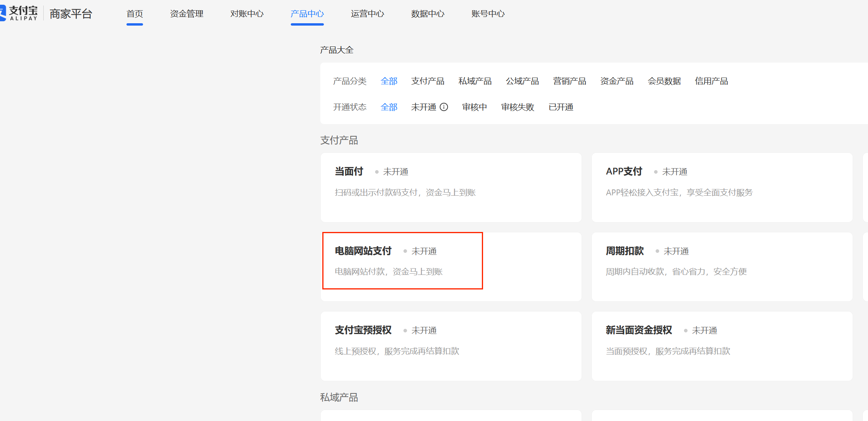Click the 支付产品 section heading

[x=339, y=140]
